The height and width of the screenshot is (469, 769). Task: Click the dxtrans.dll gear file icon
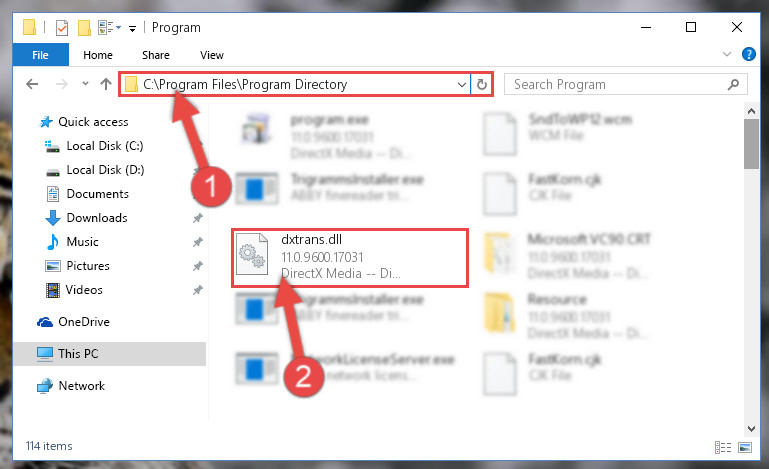pos(252,254)
